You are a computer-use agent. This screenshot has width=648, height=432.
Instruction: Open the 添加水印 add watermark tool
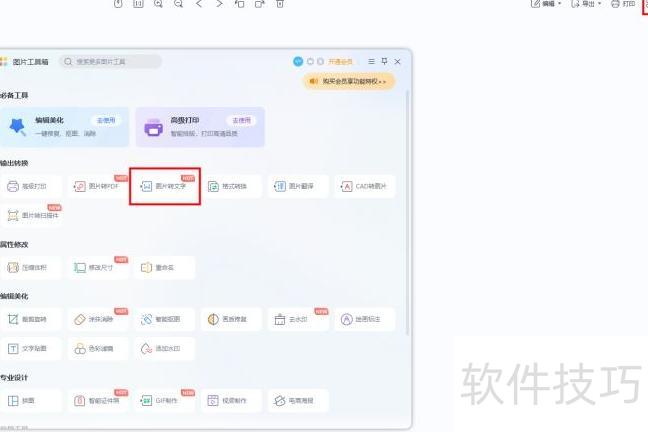click(164, 348)
